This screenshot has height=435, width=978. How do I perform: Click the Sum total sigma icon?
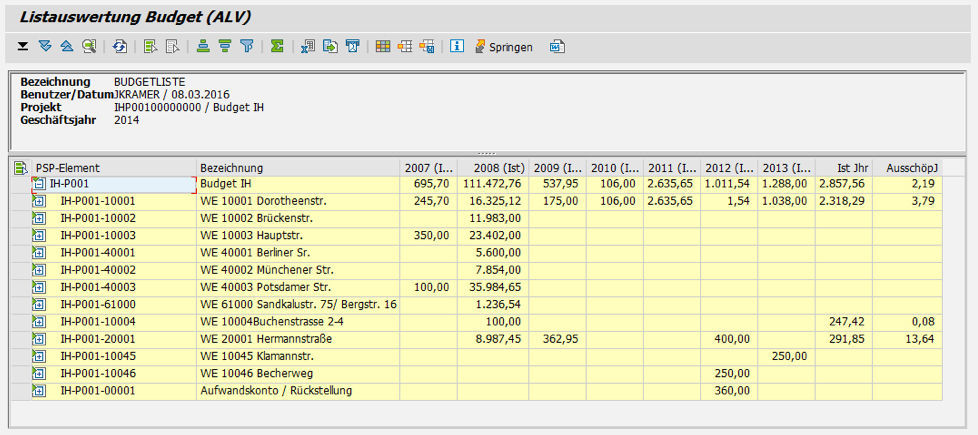[277, 46]
